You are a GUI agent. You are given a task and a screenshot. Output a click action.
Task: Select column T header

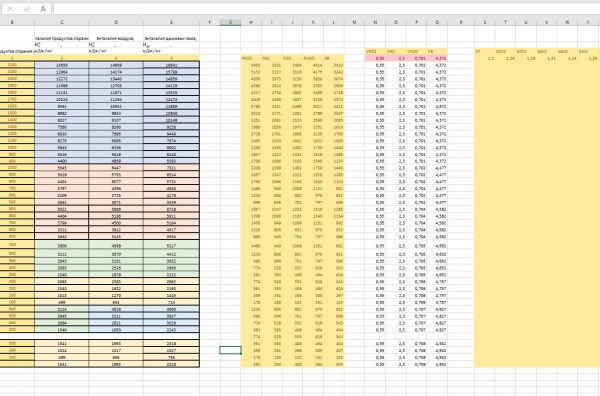pos(505,22)
